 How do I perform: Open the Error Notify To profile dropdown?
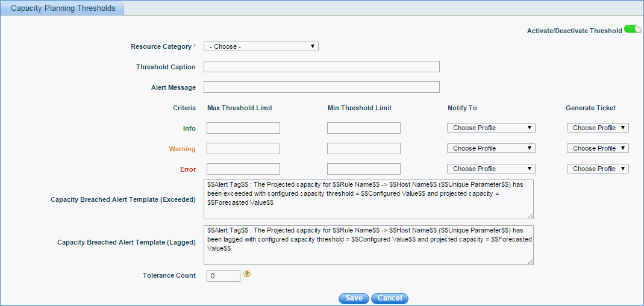[x=491, y=169]
